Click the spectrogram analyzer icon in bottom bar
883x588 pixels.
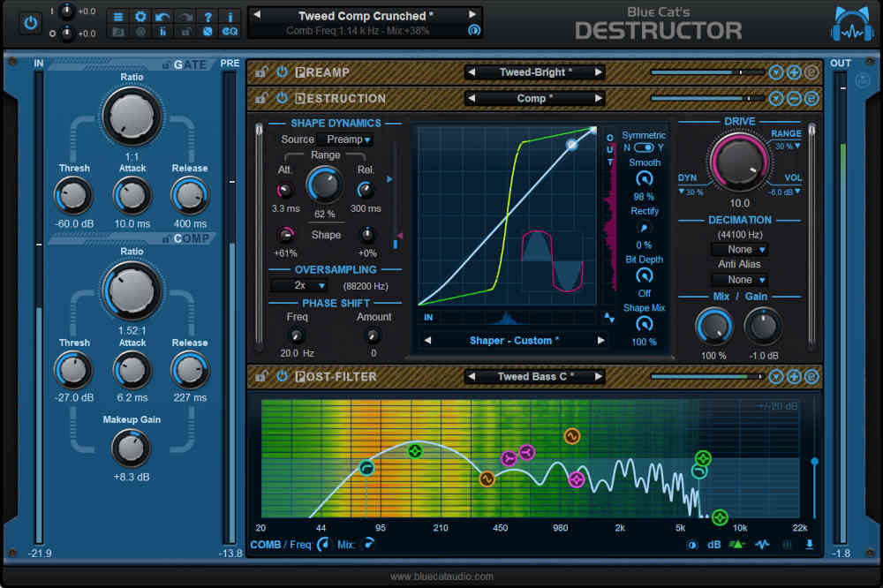coord(736,545)
